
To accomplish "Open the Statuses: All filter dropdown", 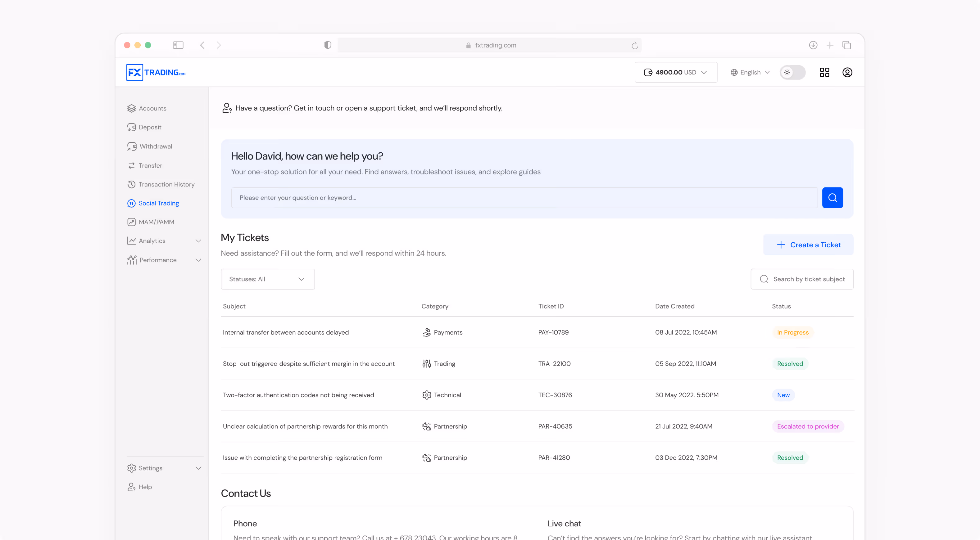I will pos(267,279).
